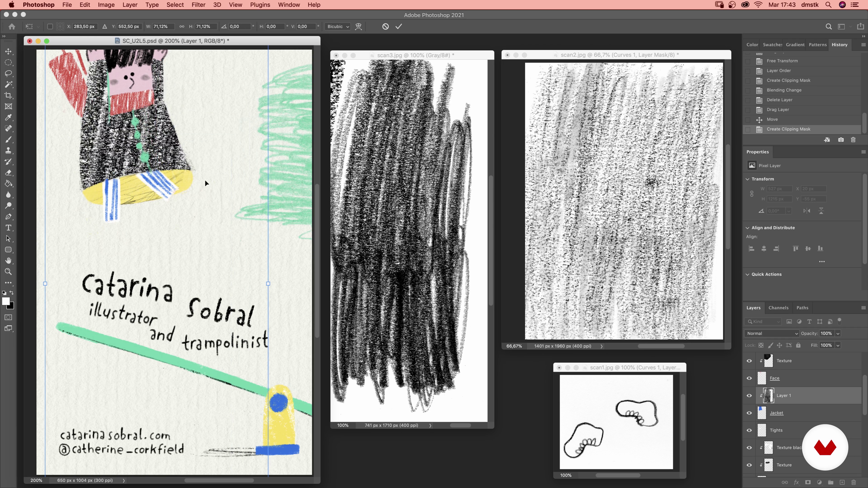868x488 pixels.
Task: Hide the Texture black layer
Action: click(x=749, y=448)
